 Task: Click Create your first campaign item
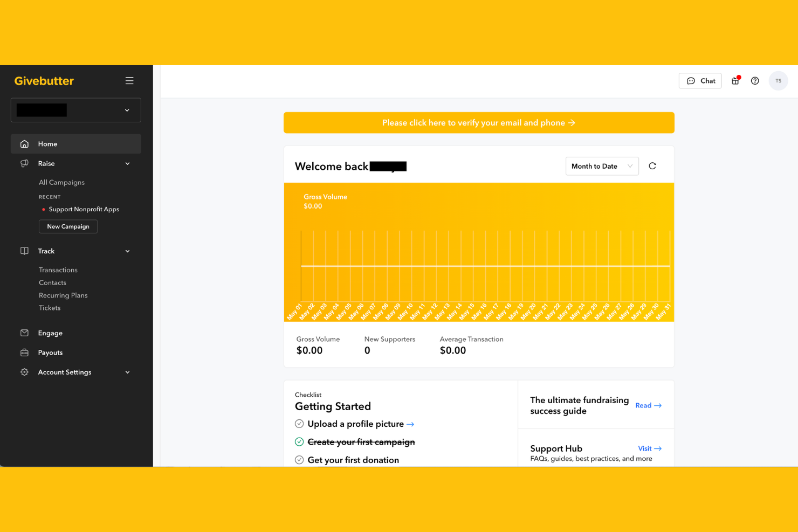[x=361, y=442]
